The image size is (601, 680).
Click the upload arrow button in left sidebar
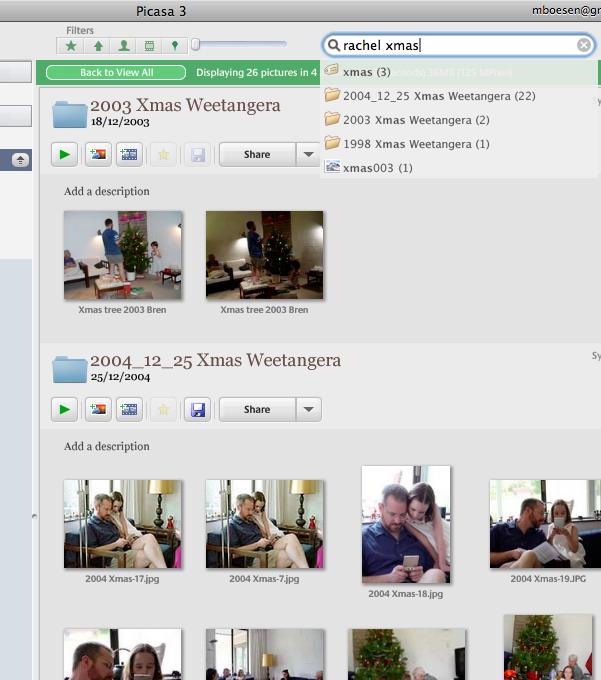click(x=20, y=160)
